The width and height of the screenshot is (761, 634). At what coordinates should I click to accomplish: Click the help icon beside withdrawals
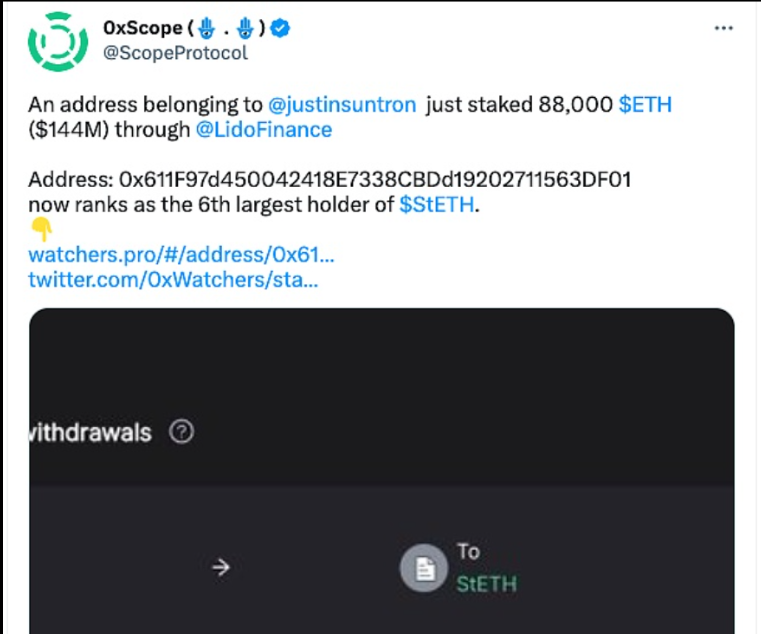click(182, 432)
